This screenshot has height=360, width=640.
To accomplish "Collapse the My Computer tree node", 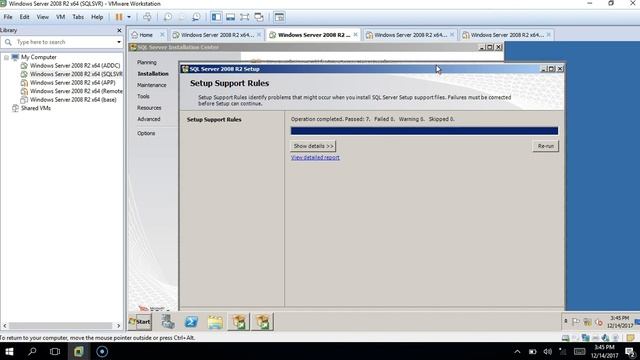I will [x=6, y=58].
